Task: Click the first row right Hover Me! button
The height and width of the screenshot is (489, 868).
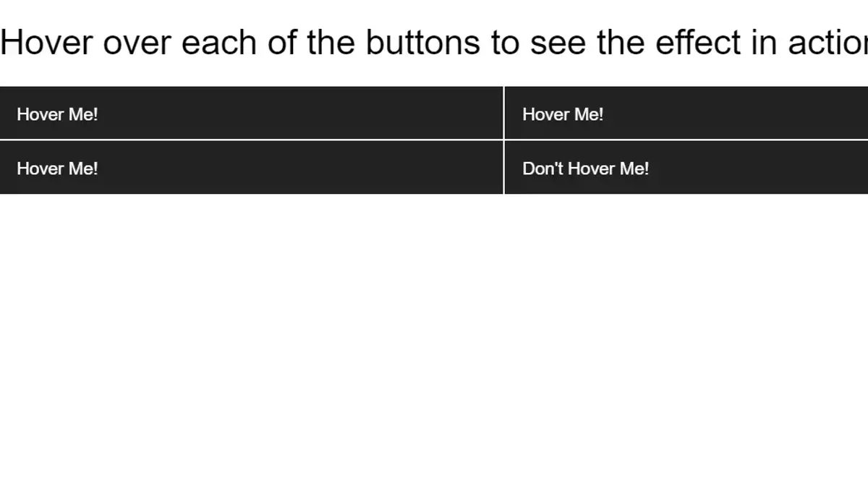Action: tap(686, 113)
